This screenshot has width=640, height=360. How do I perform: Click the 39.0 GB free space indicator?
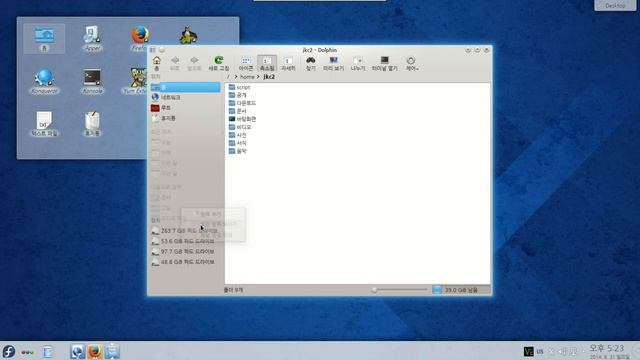coord(460,290)
